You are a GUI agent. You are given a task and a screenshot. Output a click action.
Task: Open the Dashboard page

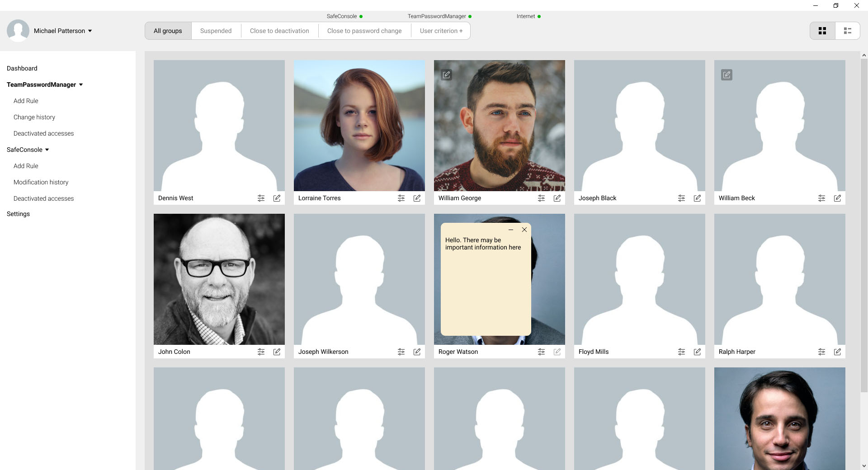(x=22, y=68)
